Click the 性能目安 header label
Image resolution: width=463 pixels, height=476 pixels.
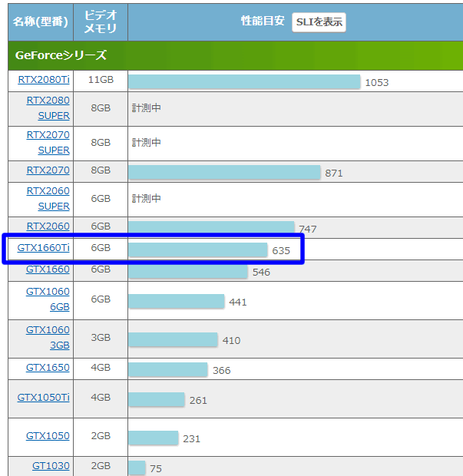263,21
